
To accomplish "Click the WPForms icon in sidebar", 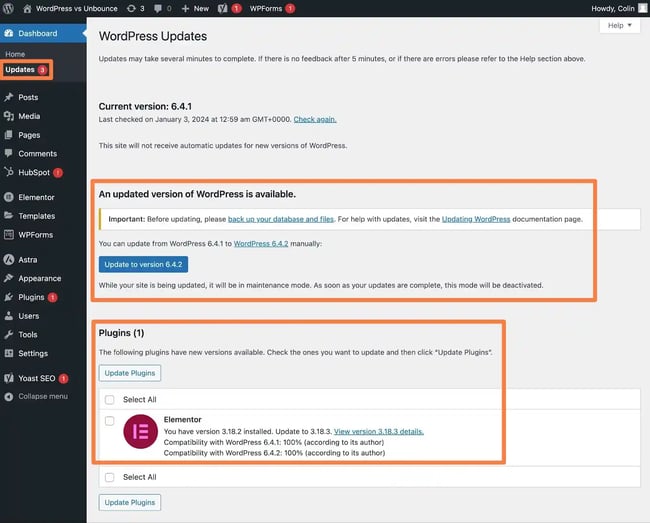I will tap(9, 235).
